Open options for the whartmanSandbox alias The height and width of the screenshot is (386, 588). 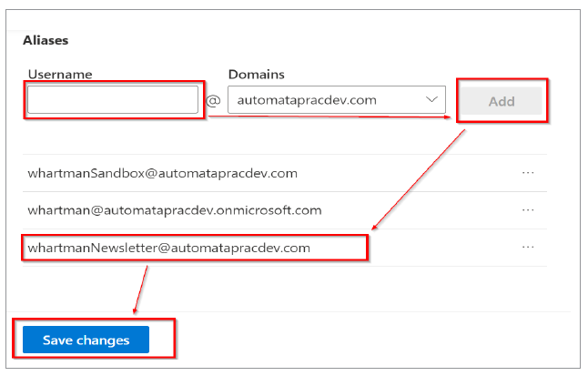(x=528, y=173)
